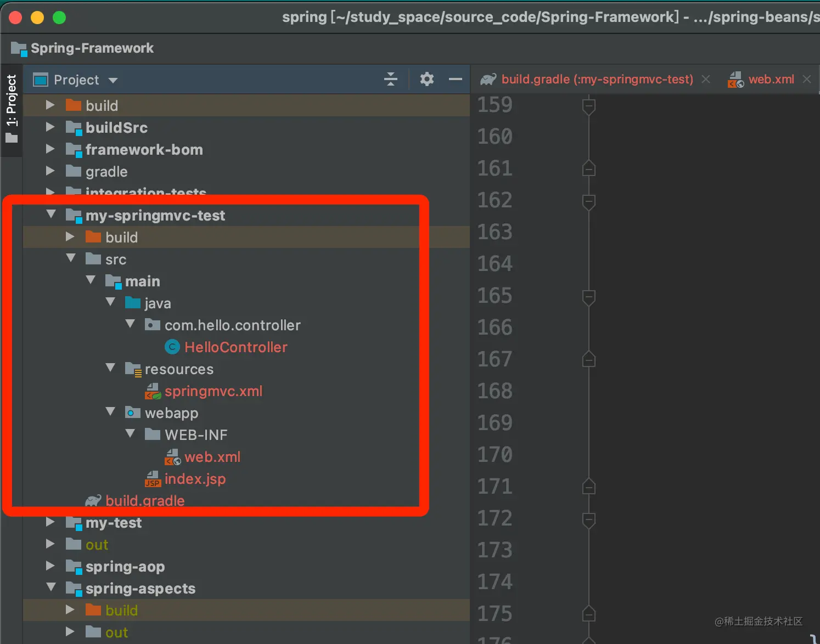Image resolution: width=820 pixels, height=644 pixels.
Task: Click the my-test module folder icon
Action: tap(74, 523)
